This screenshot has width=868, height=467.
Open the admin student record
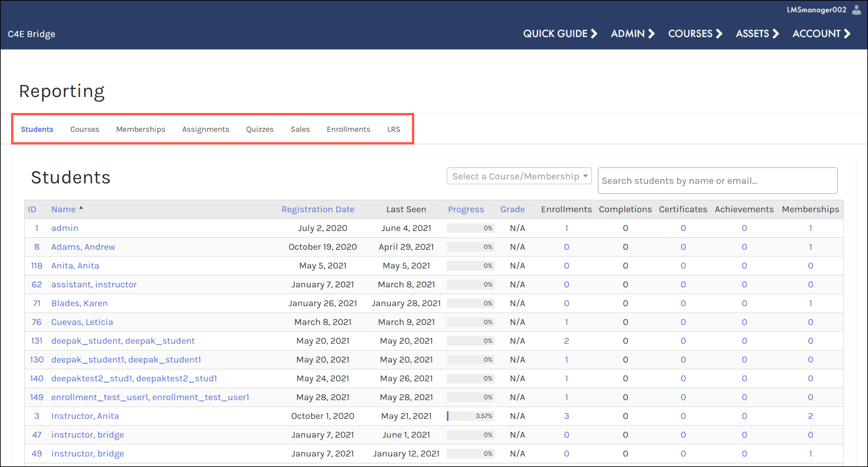coord(65,228)
